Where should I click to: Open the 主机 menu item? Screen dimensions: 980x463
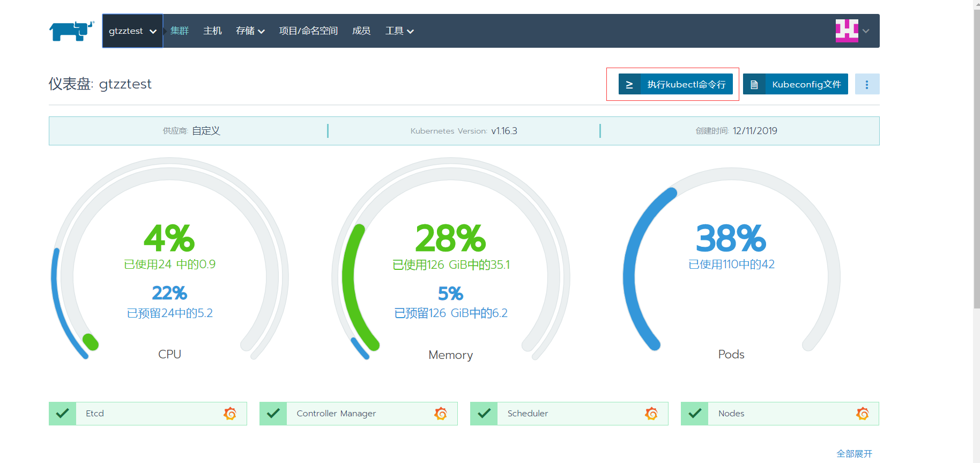pos(212,31)
